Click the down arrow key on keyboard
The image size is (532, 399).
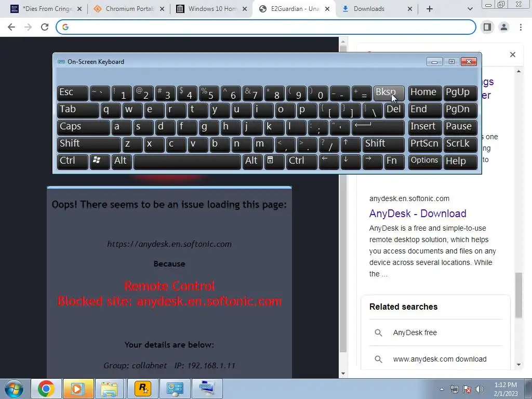(351, 162)
